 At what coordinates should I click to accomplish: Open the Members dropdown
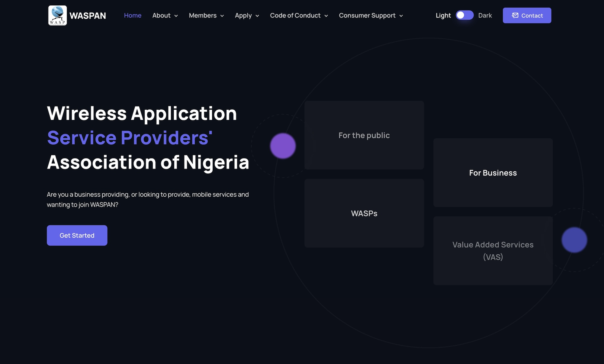[206, 15]
